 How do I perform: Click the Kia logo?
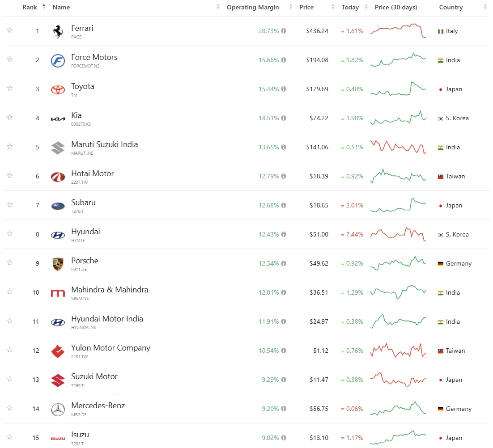[58, 119]
